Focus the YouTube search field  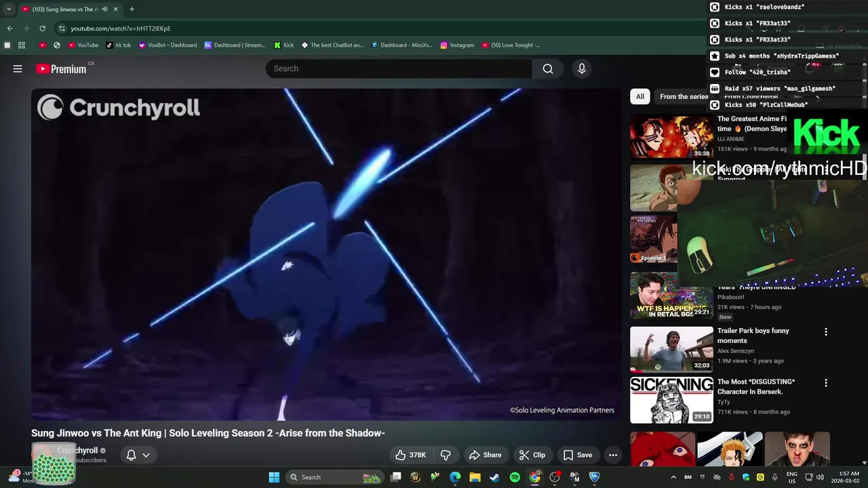(399, 68)
